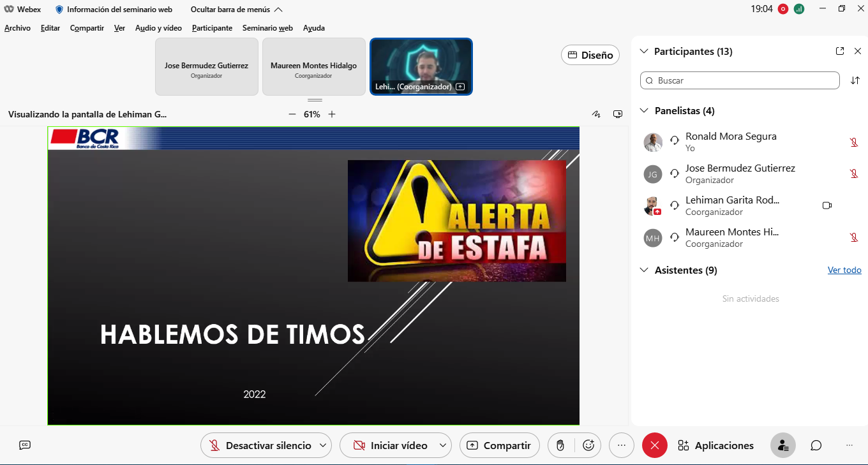This screenshot has width=868, height=465.
Task: Collapse the Panelistas list
Action: coord(643,110)
